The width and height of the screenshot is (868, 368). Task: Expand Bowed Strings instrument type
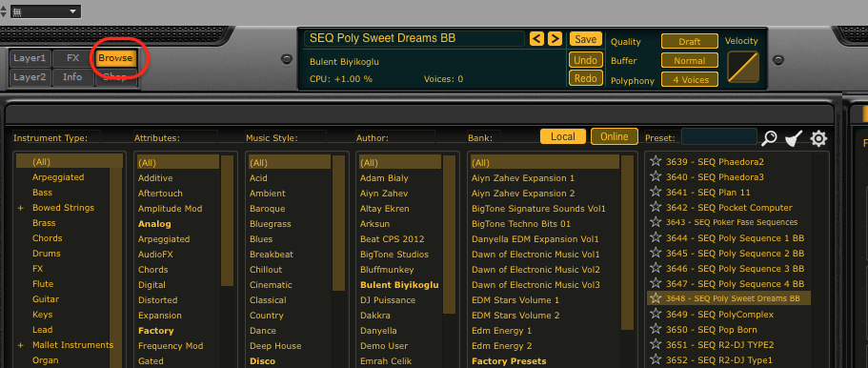coord(21,208)
